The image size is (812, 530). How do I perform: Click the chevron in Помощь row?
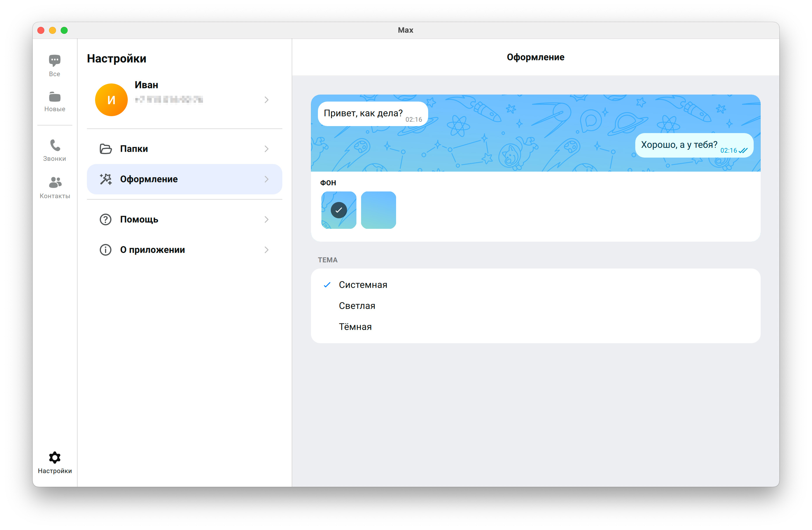click(x=267, y=219)
